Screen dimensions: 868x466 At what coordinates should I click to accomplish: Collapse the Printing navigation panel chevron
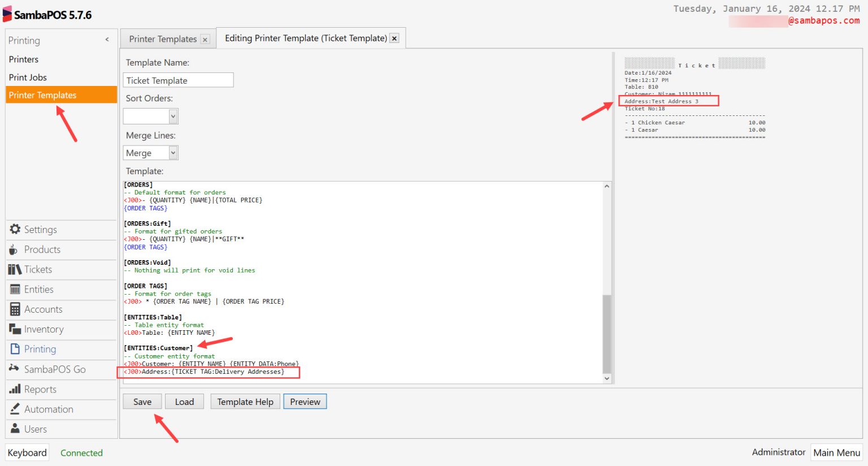pos(106,40)
